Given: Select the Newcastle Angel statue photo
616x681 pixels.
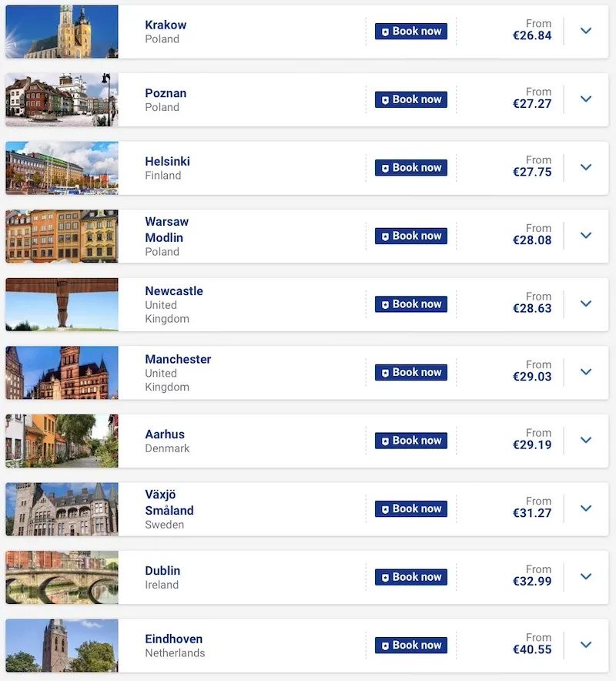Looking at the screenshot, I should tap(62, 304).
